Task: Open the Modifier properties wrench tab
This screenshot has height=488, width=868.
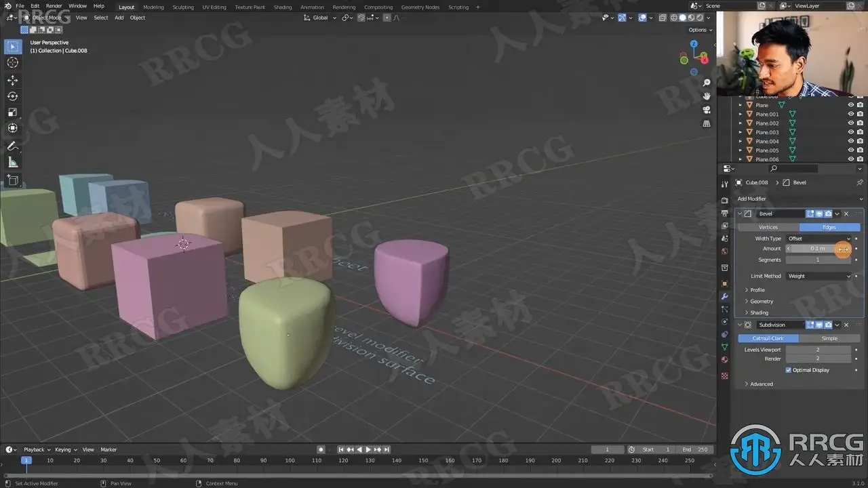Action: point(724,296)
